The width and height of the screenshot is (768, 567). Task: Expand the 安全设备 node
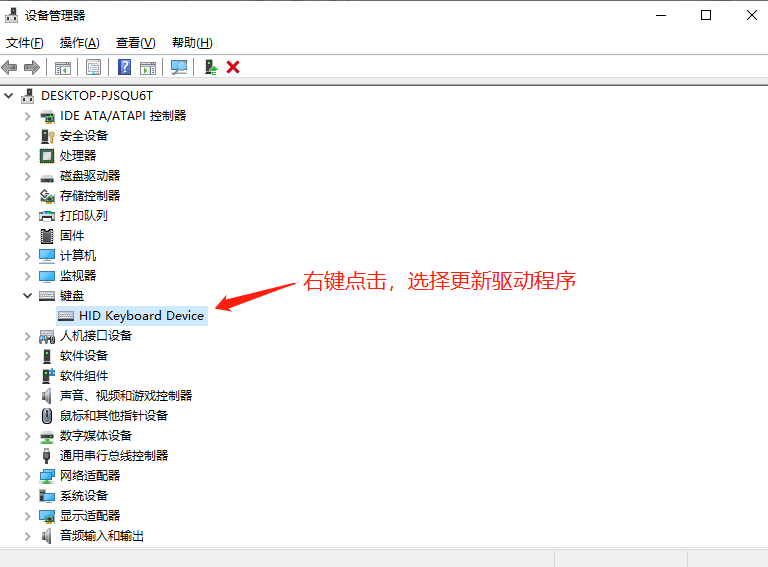coord(28,136)
